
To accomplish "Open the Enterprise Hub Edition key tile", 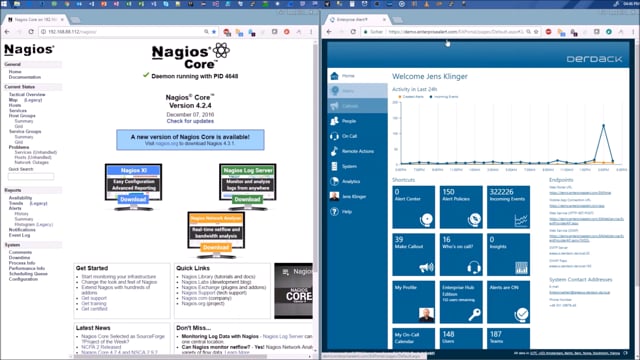I will [461, 302].
